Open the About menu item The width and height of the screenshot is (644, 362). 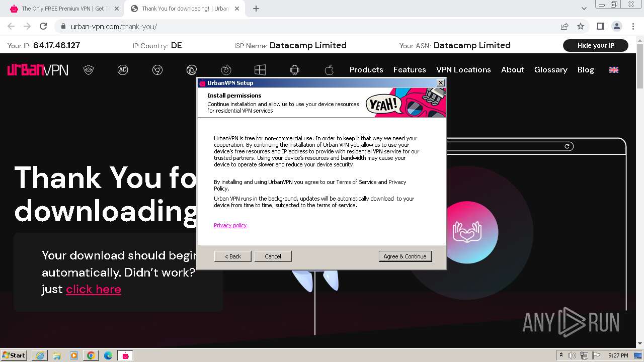[x=513, y=70]
